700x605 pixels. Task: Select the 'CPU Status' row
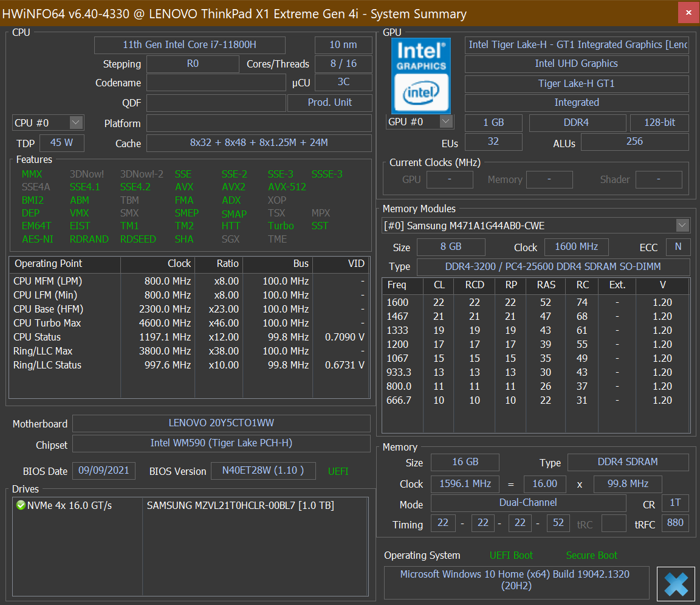tap(190, 337)
